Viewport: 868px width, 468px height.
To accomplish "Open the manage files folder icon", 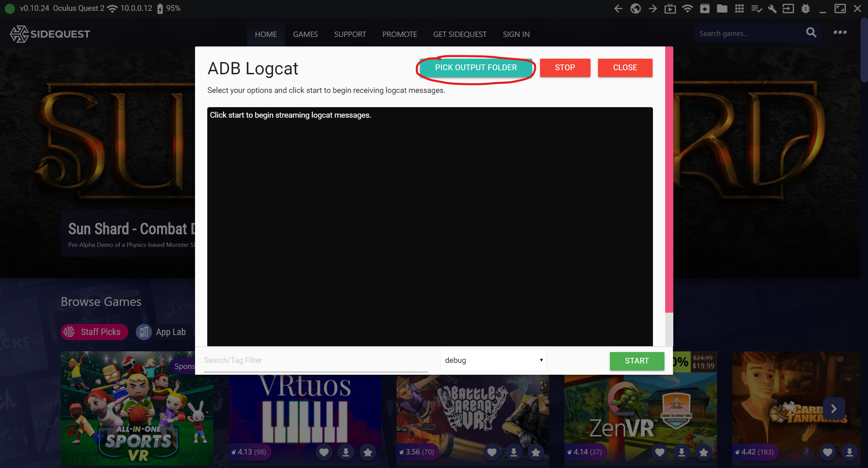I will pyautogui.click(x=722, y=8).
